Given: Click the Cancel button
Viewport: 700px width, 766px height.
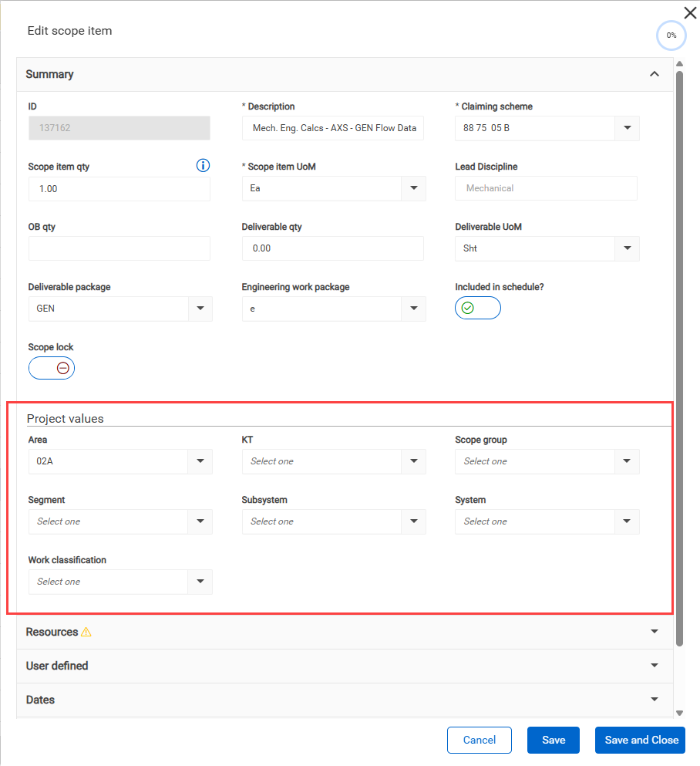Looking at the screenshot, I should click(480, 740).
